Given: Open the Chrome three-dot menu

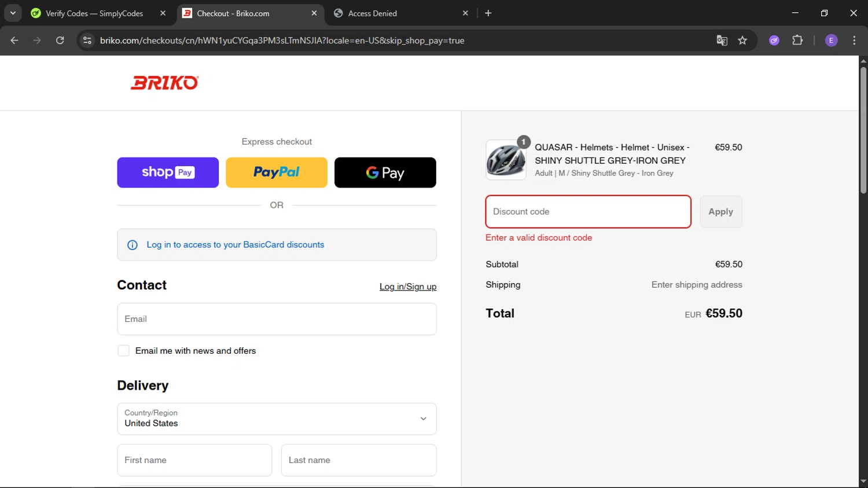Looking at the screenshot, I should tap(854, 41).
